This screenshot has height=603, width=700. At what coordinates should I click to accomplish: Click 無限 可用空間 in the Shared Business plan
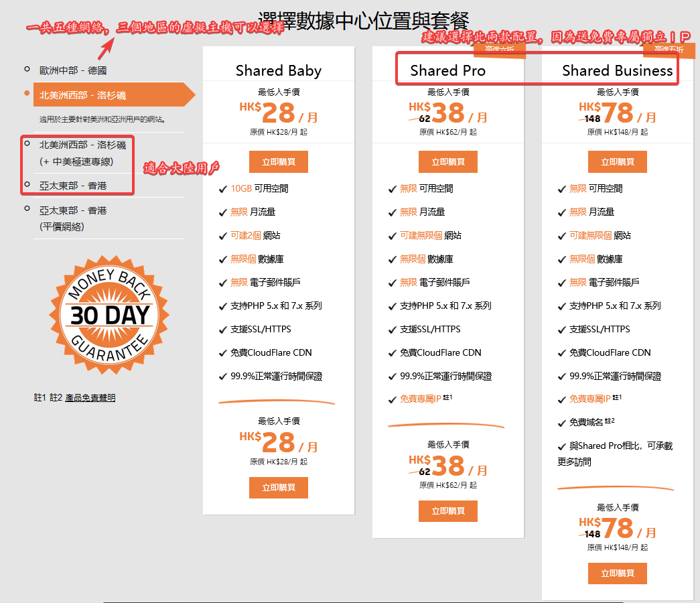[x=596, y=188]
